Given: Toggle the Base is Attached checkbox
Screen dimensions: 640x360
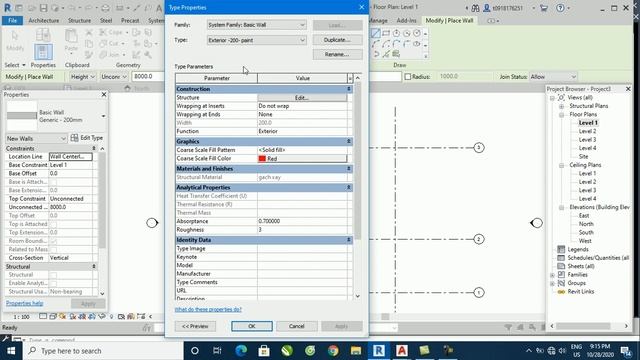Looking at the screenshot, I should pyautogui.click(x=53, y=182).
